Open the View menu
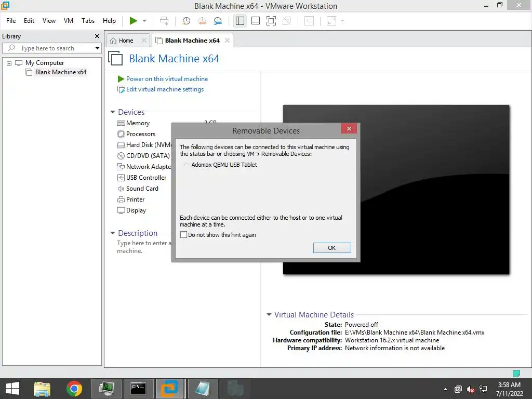 [49, 21]
